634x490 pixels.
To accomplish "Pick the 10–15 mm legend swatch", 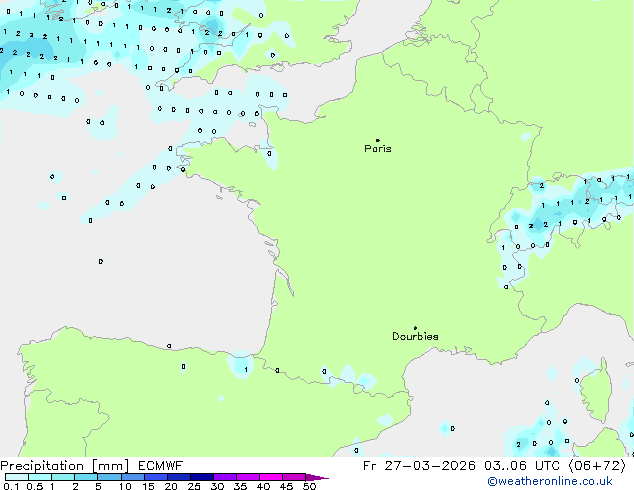I will [132, 477].
